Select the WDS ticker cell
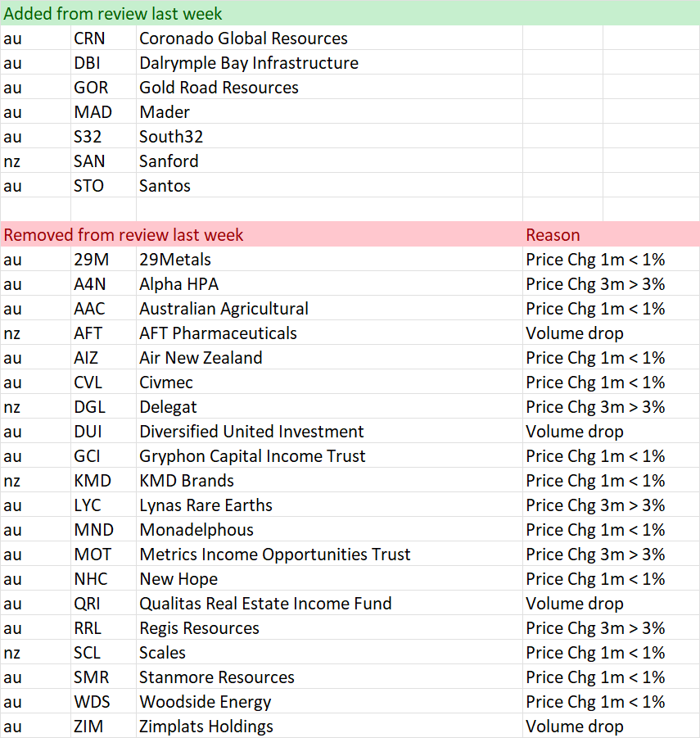This screenshot has width=700, height=738. pyautogui.click(x=103, y=701)
